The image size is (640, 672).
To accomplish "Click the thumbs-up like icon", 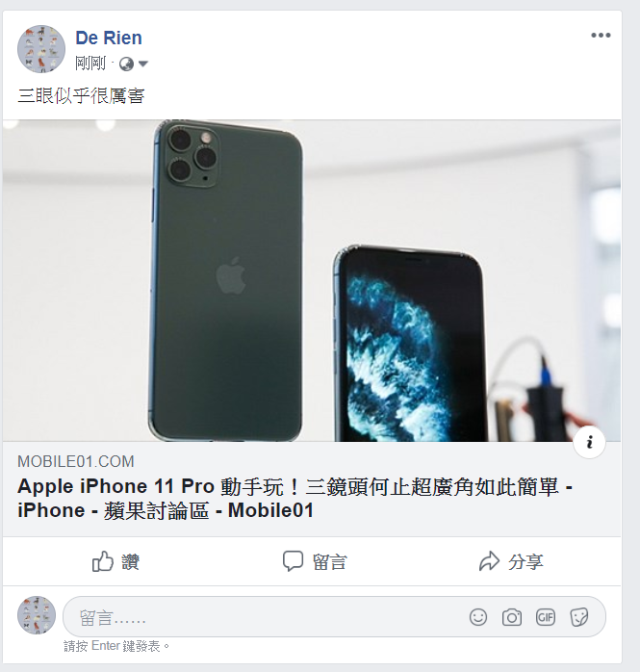I will [103, 561].
